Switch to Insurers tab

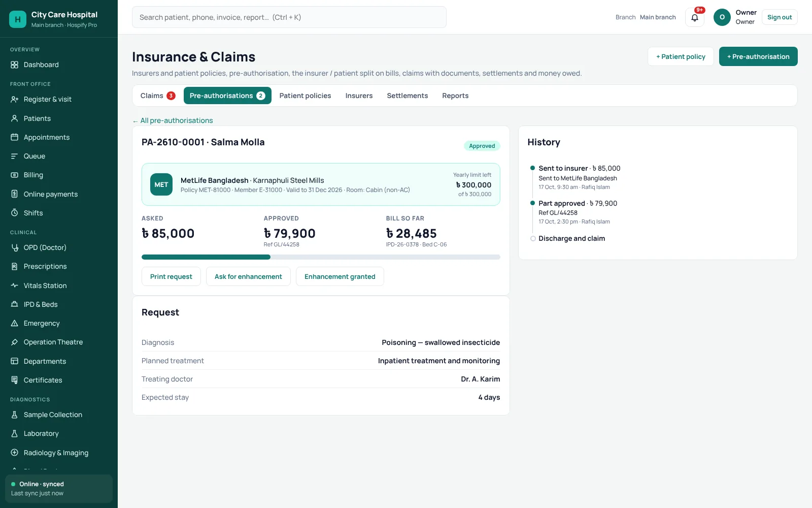pyautogui.click(x=359, y=96)
